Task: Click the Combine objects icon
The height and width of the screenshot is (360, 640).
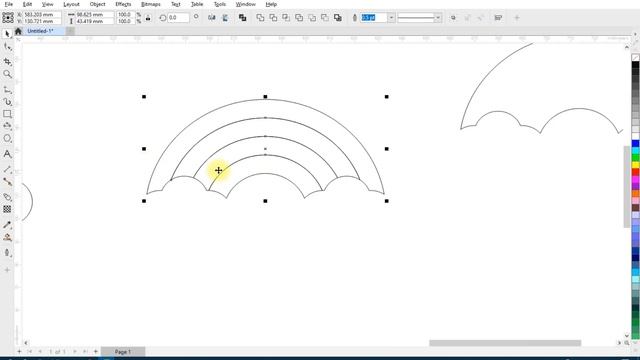Action: 242,18
